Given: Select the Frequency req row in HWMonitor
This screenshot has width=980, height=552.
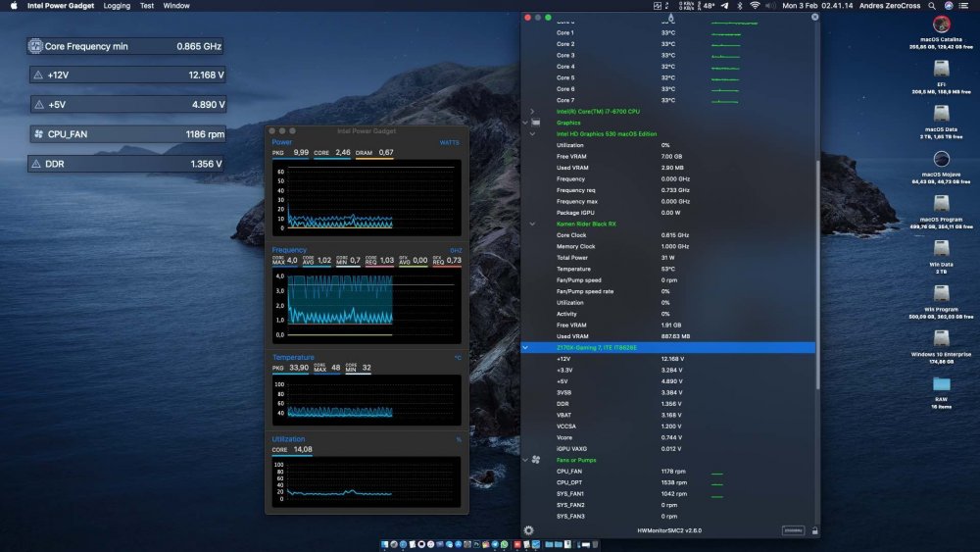Looking at the screenshot, I should [x=668, y=190].
